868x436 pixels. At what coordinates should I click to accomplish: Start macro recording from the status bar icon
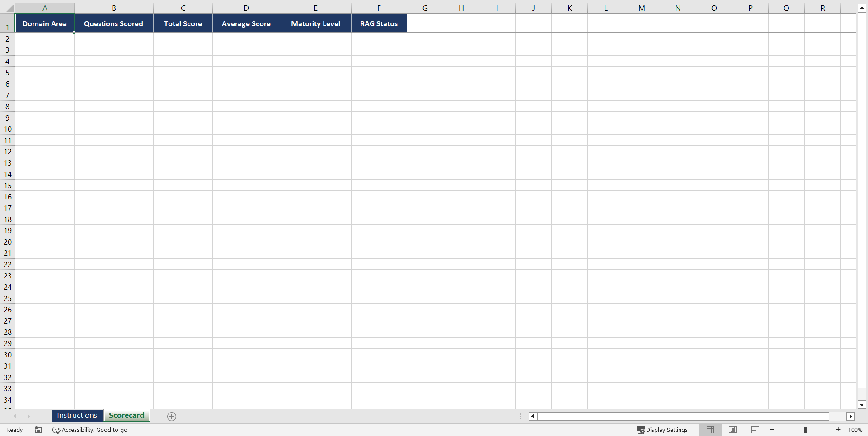click(x=38, y=430)
